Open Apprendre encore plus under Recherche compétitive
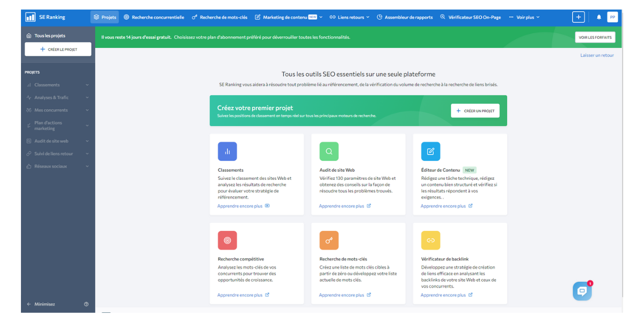Viewport: 644px width, 322px height. [243, 295]
